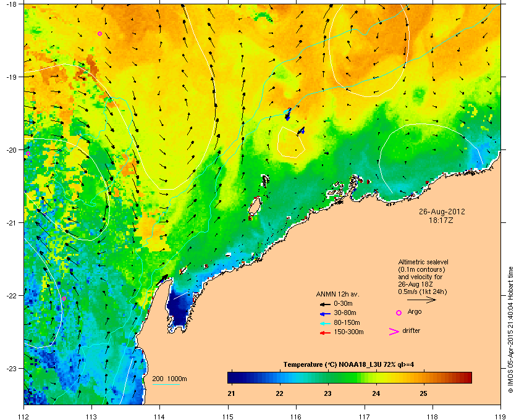Click the green 23°C section of colorbar
The width and height of the screenshot is (519, 420).
[328, 377]
